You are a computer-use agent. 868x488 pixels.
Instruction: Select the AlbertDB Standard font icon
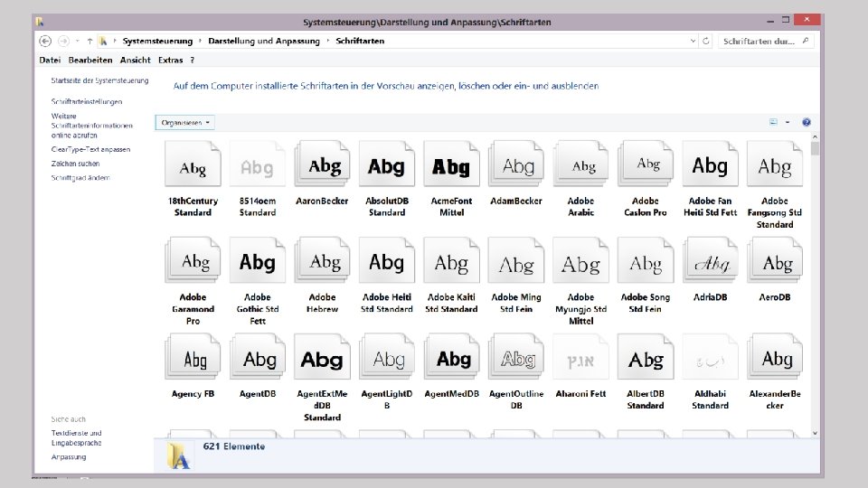[x=646, y=357]
